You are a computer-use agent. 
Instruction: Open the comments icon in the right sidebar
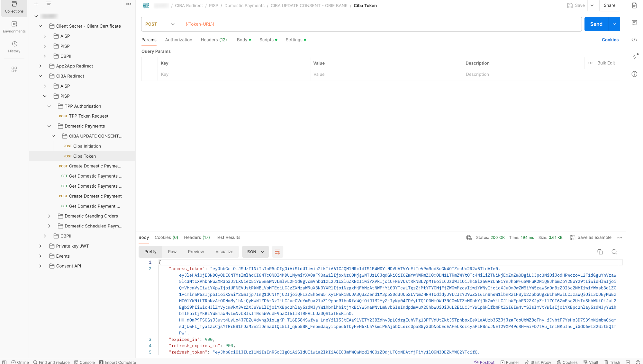634,22
